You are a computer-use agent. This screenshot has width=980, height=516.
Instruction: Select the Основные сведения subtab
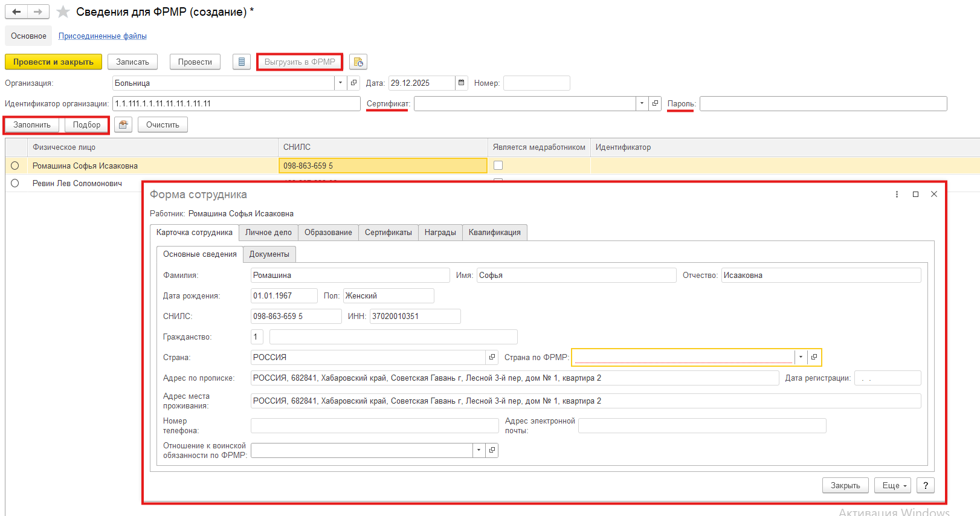pos(200,254)
